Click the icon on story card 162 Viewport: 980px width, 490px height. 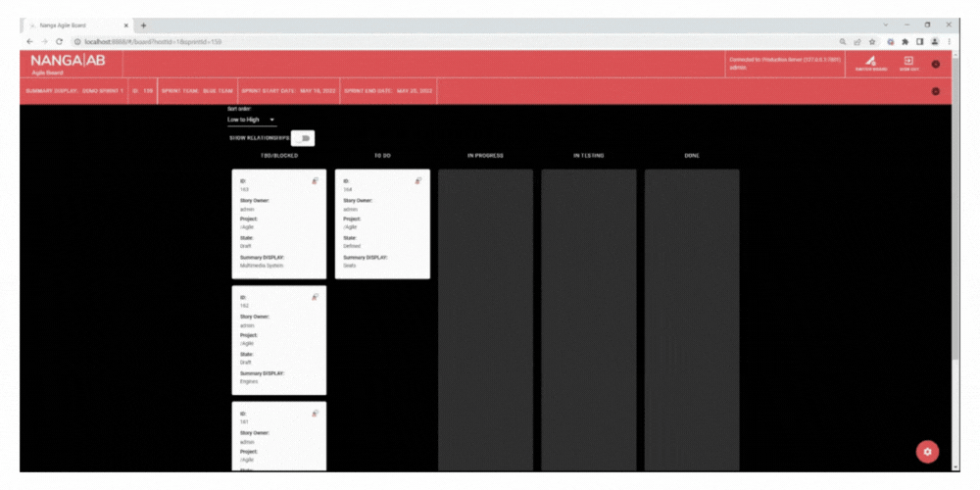(316, 296)
